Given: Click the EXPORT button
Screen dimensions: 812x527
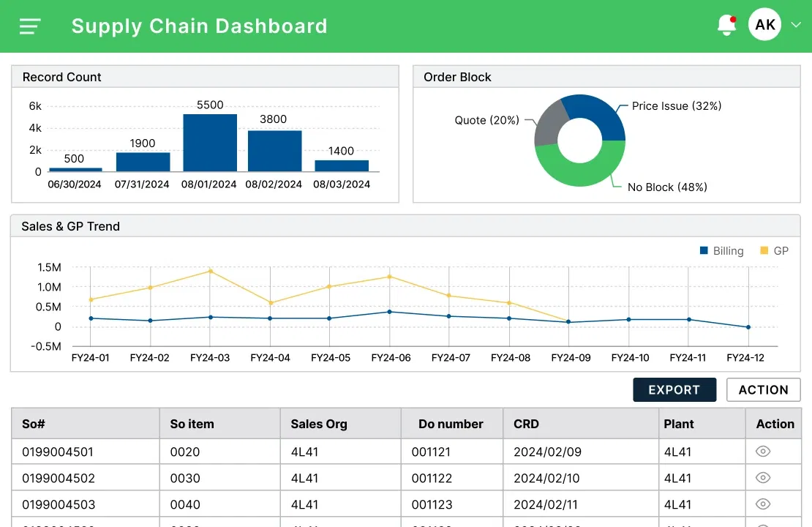Looking at the screenshot, I should coord(674,389).
